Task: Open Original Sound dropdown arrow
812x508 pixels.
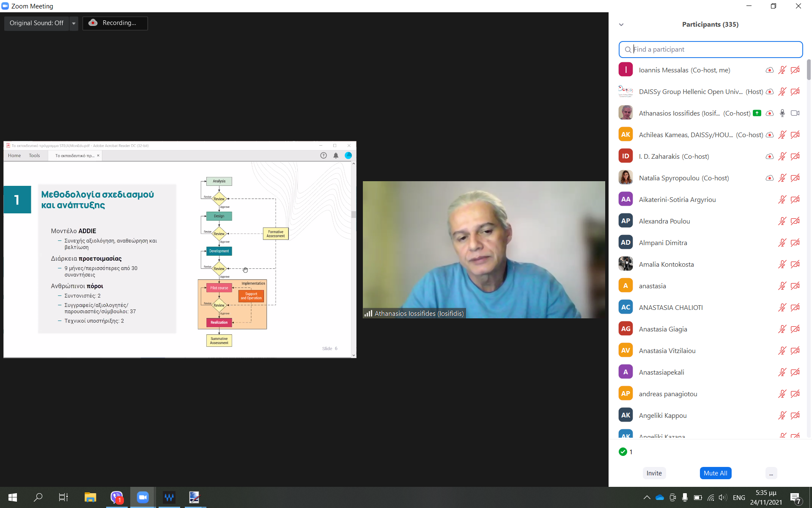Action: (x=74, y=23)
